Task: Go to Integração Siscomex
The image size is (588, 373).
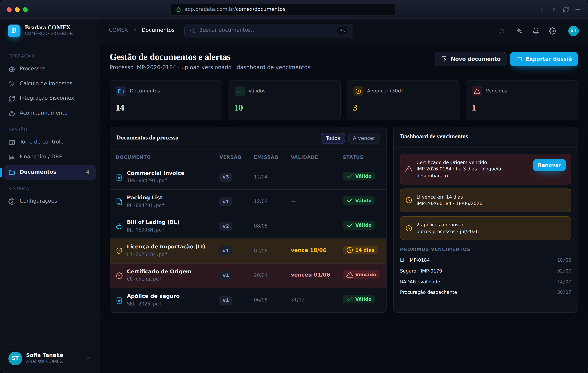Action: [x=50, y=98]
